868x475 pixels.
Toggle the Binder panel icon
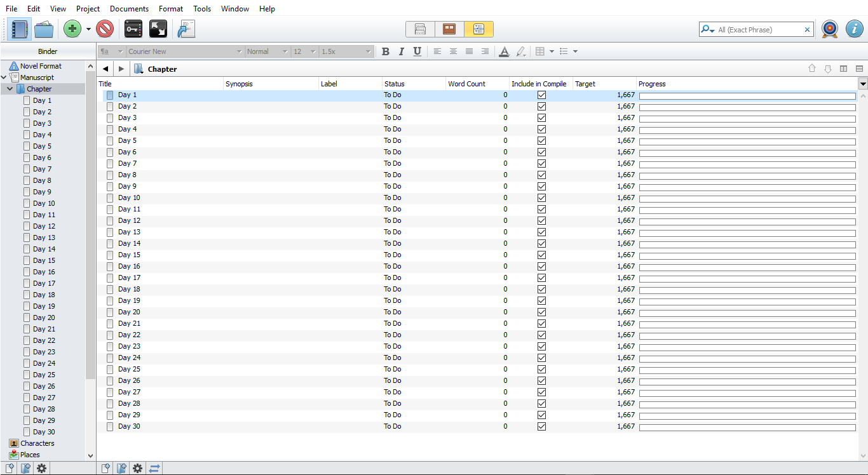(x=20, y=29)
